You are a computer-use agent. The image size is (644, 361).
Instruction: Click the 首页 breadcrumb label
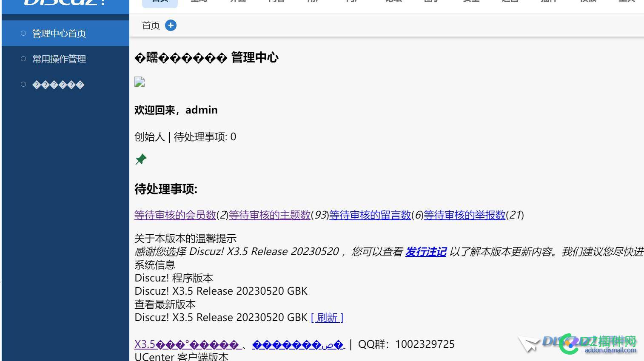coord(151,26)
